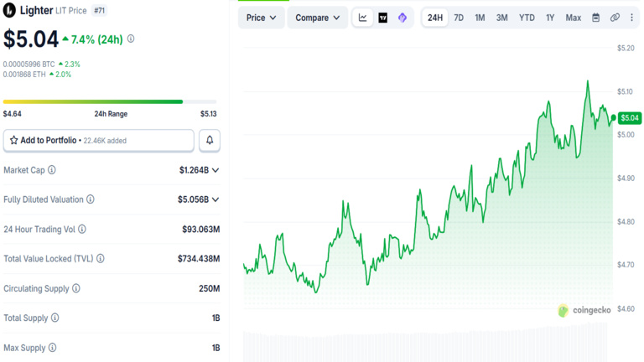The height and width of the screenshot is (362, 644).
Task: Click the $4.64 range low value
Action: [x=13, y=114]
